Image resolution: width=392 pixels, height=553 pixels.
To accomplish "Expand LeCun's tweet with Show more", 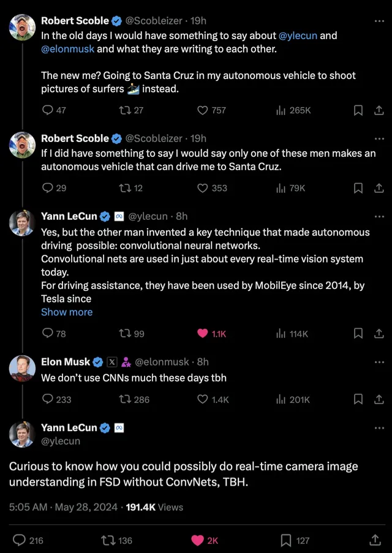I will coord(67,312).
